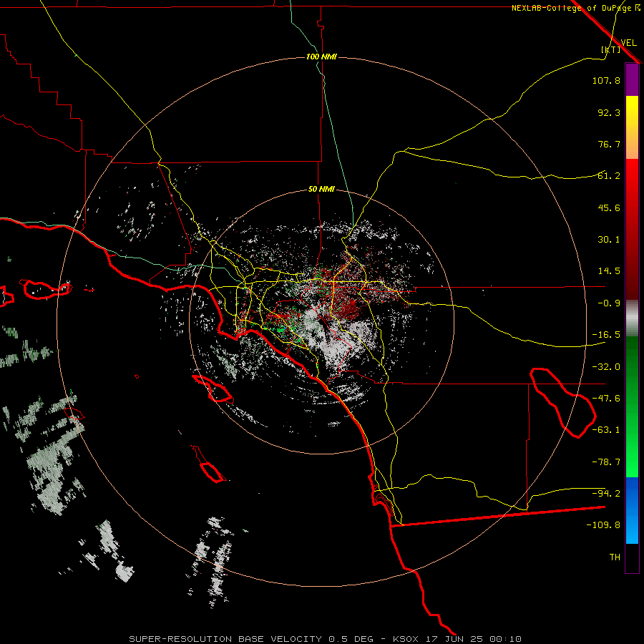Click the -78.7 legend value
The image size is (644, 644).
(606, 462)
